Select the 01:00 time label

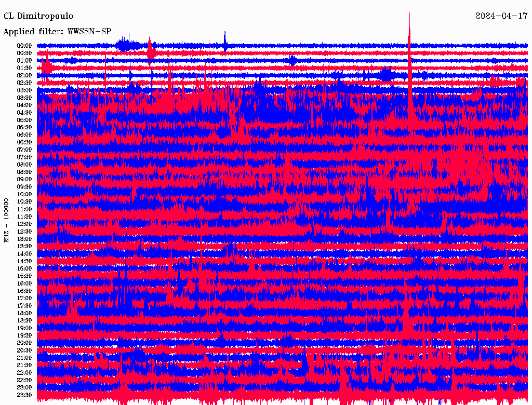(x=24, y=60)
